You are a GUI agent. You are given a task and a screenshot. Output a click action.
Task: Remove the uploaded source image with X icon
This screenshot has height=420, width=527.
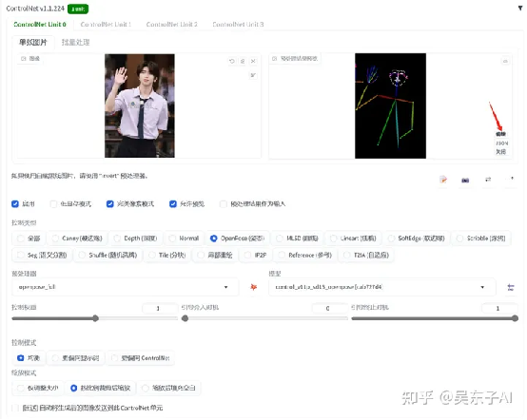tap(253, 61)
